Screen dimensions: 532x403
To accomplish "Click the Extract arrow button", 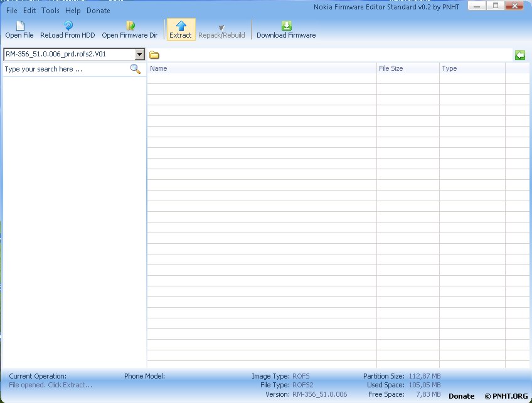I will tap(181, 29).
